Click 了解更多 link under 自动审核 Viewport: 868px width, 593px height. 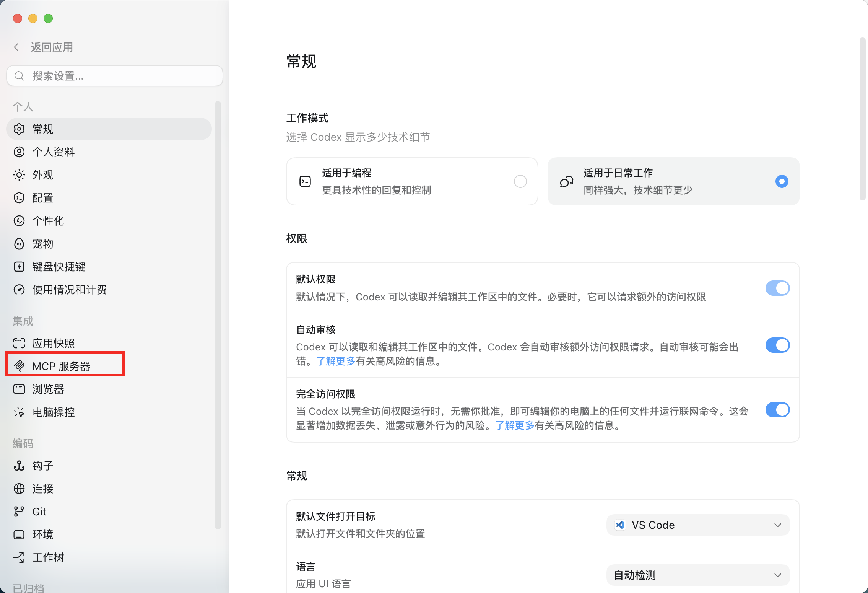click(336, 361)
